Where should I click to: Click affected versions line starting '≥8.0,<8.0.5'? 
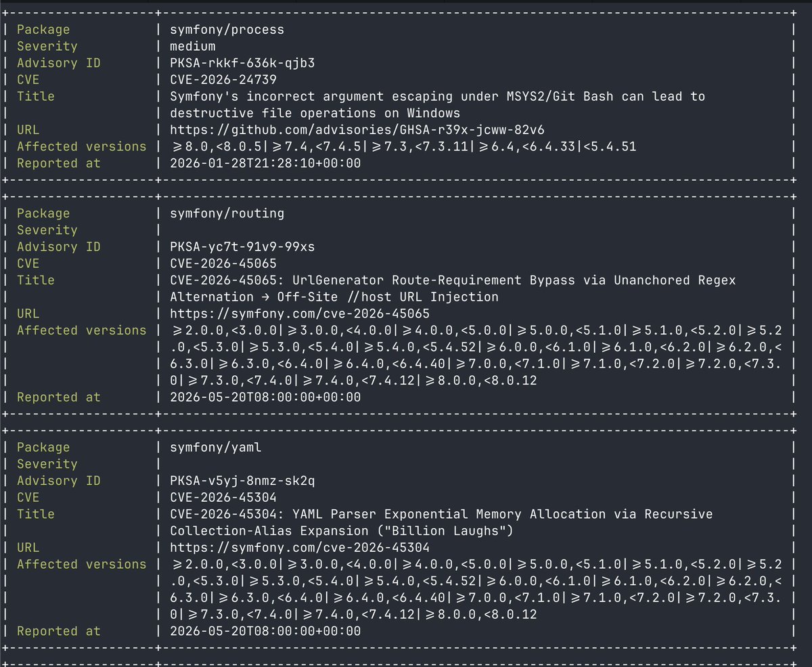403,146
